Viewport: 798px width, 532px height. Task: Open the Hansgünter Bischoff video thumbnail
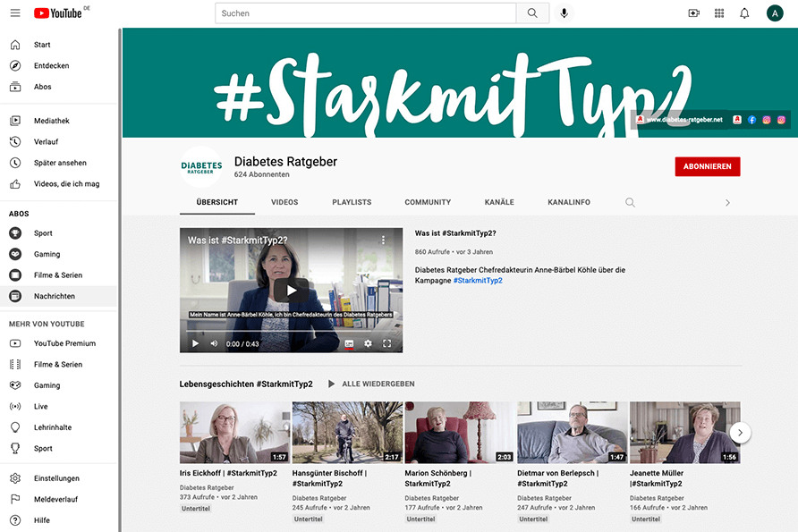point(347,433)
